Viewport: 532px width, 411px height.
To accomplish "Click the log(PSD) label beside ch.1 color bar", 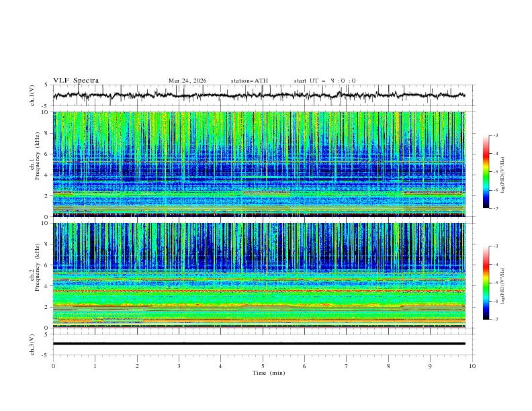I will [x=503, y=175].
